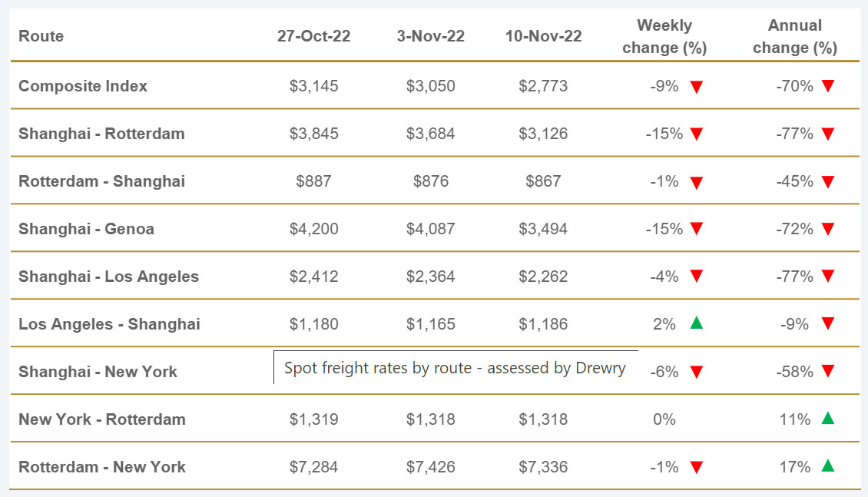868x497 pixels.
Task: Click the Route column header
Action: (x=41, y=36)
